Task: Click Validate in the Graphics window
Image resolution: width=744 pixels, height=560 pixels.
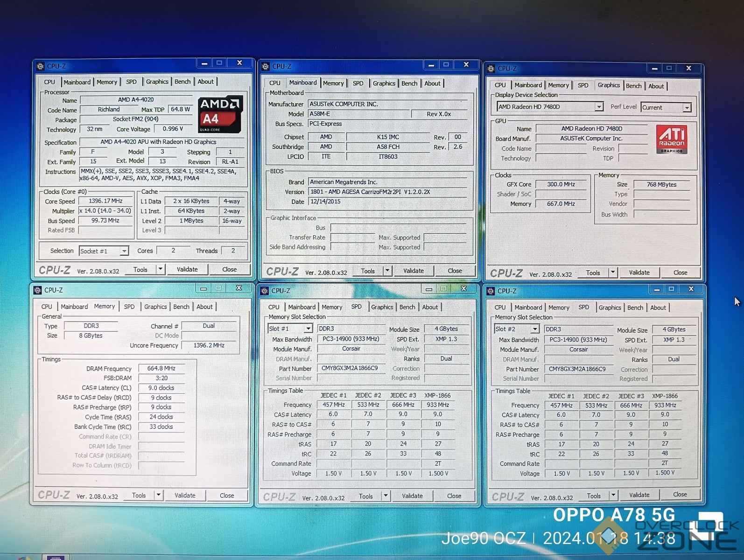Action: (639, 273)
